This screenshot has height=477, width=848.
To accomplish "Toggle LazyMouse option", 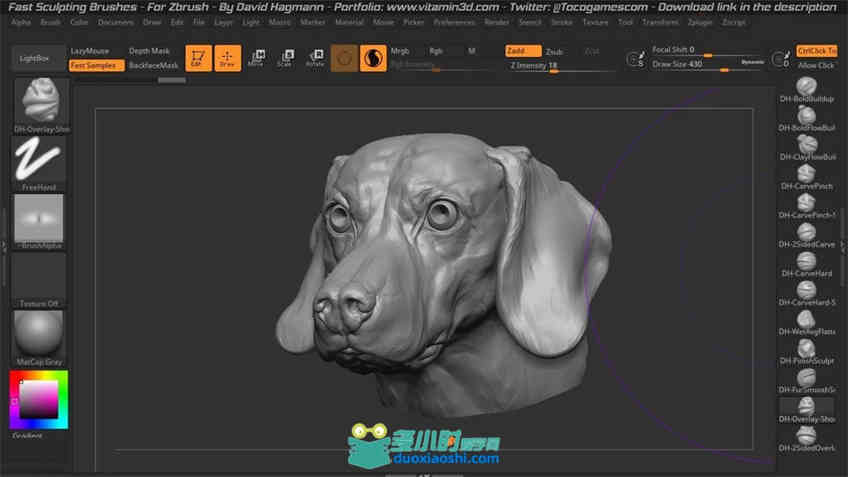I will 90,51.
